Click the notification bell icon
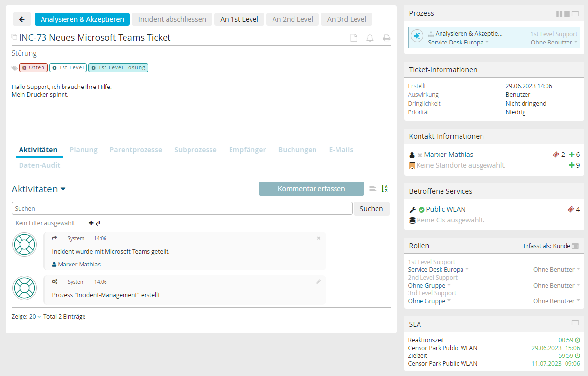 pos(370,38)
